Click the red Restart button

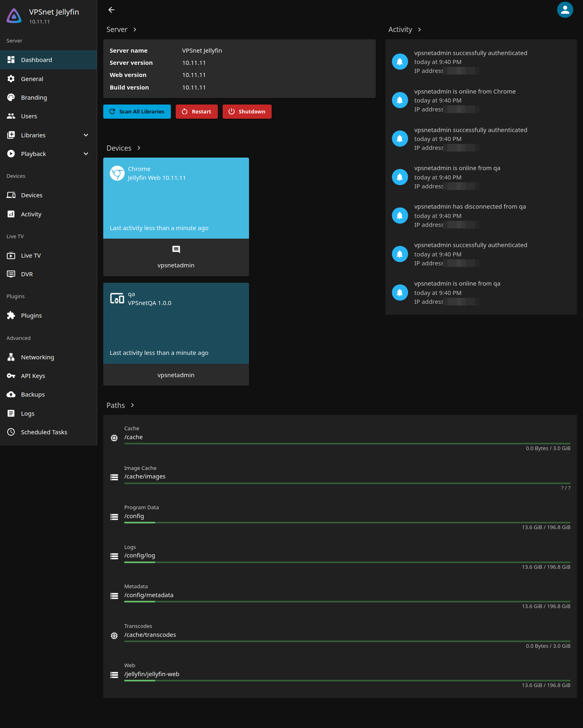point(197,112)
